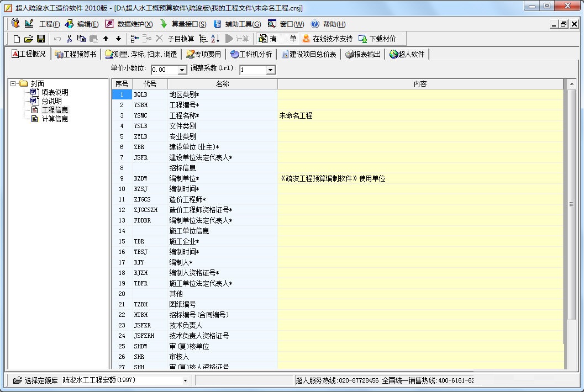Click the move up arrow icon
584x392 pixels.
tap(106, 38)
